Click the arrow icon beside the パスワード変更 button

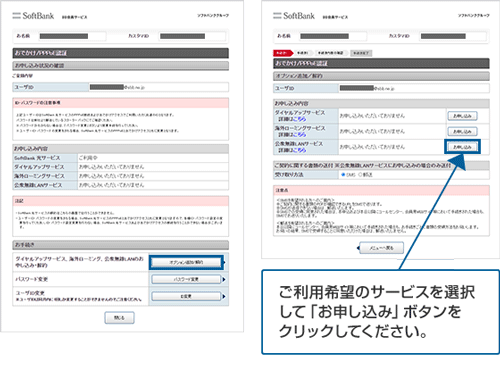pyautogui.click(x=224, y=279)
